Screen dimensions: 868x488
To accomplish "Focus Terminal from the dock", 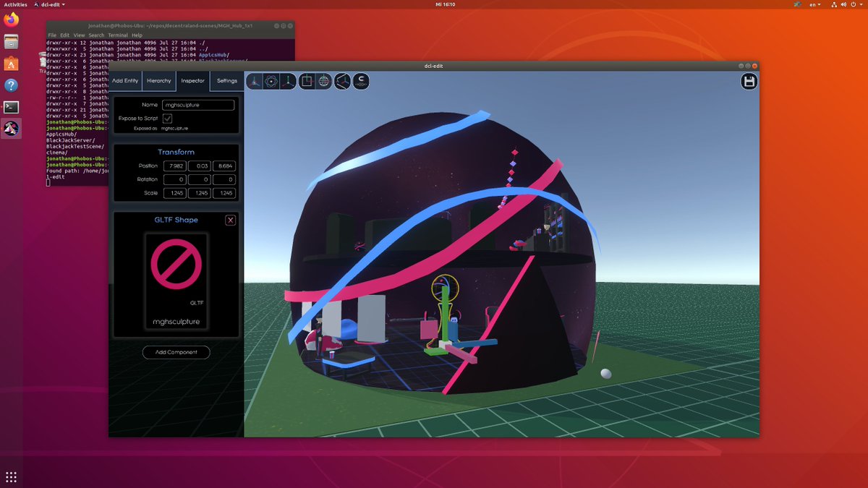I will [x=11, y=107].
